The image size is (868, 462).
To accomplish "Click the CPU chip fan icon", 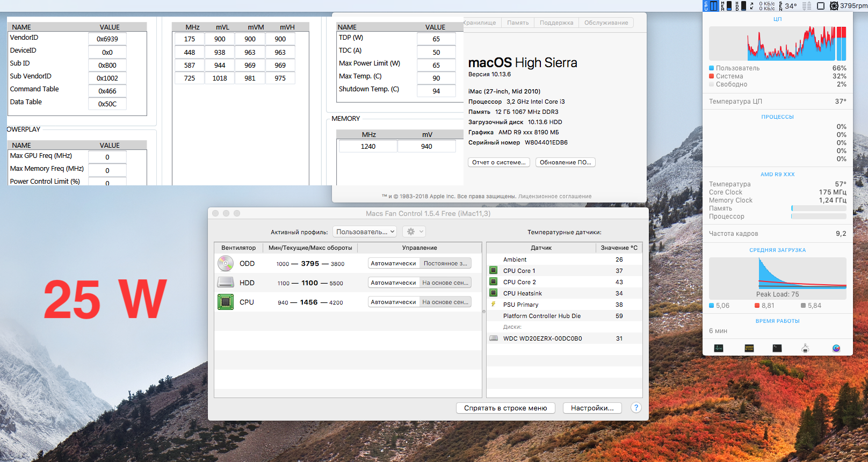I will [226, 302].
